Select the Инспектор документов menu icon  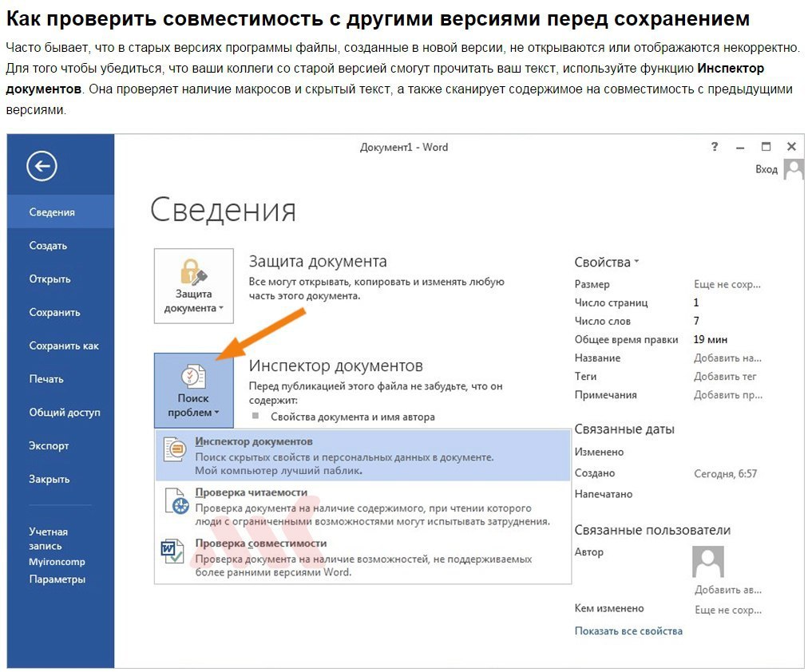coord(175,449)
